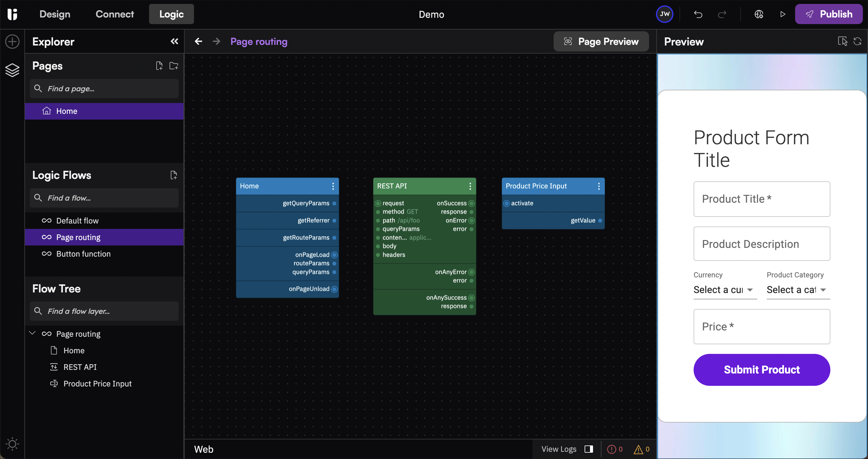Click the add element plus icon
Screen dimensions: 868x459
click(12, 42)
